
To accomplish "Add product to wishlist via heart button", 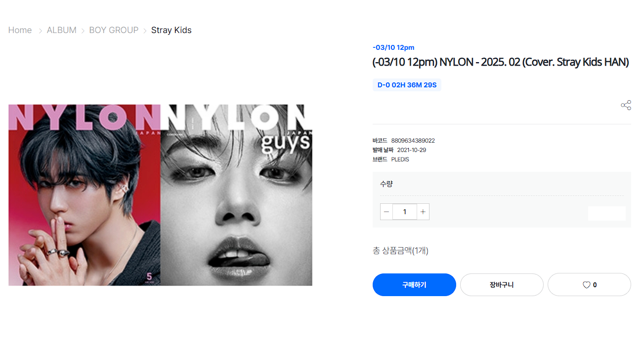I will click(589, 285).
